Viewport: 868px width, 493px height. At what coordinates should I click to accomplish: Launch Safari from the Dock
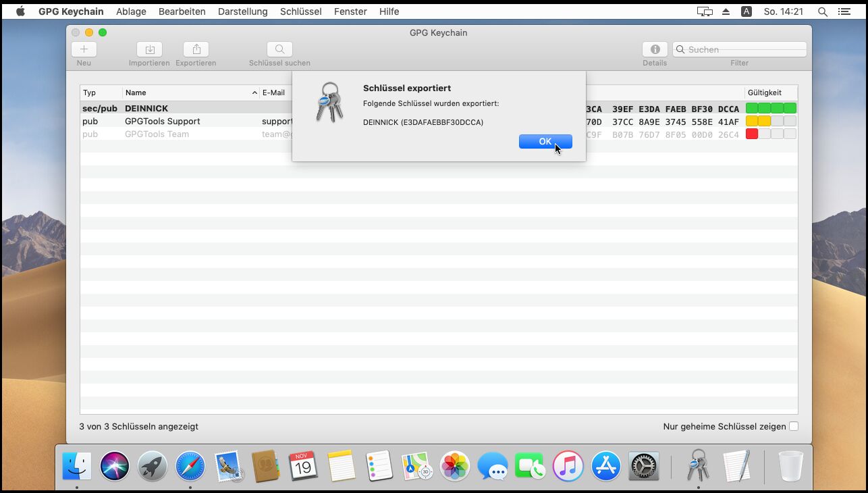190,466
